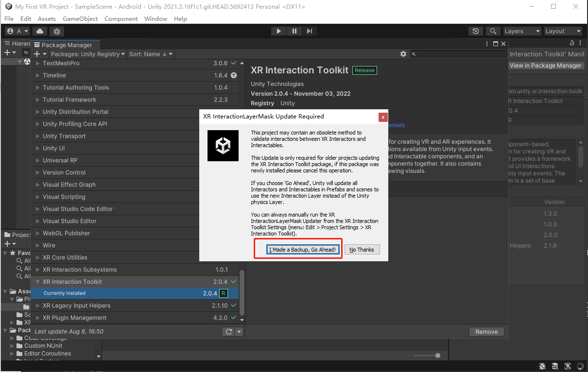The image size is (588, 372).
Task: Click the Pause button in toolbar
Action: [294, 31]
